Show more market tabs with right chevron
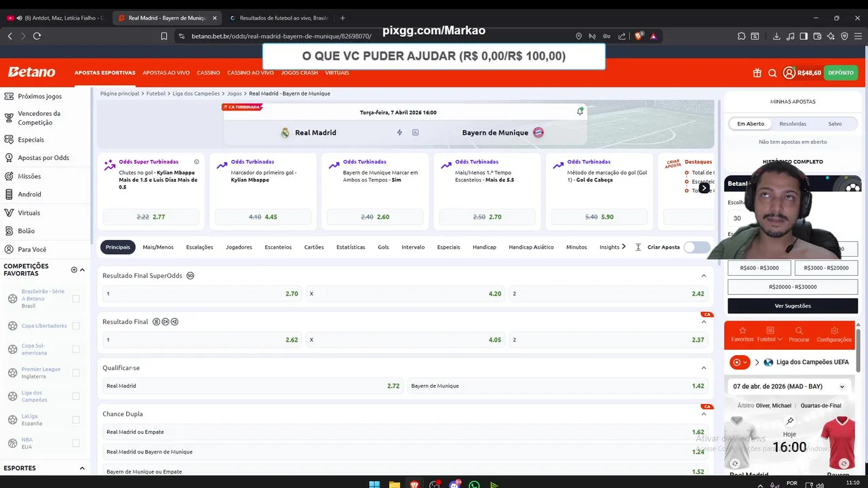 (623, 247)
